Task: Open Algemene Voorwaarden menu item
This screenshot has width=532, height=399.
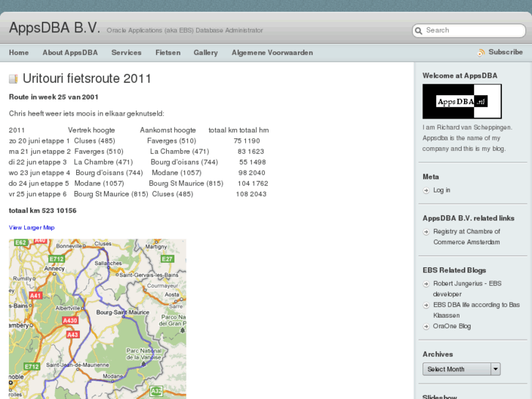Action: [x=272, y=53]
